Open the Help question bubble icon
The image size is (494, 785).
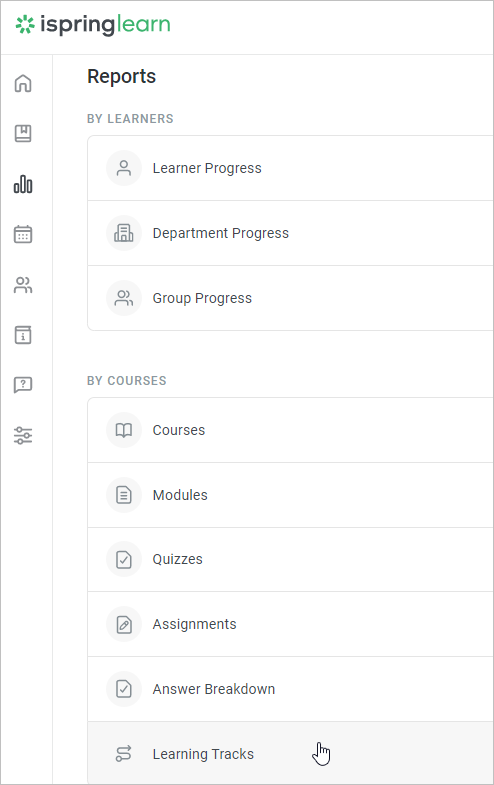(x=23, y=385)
